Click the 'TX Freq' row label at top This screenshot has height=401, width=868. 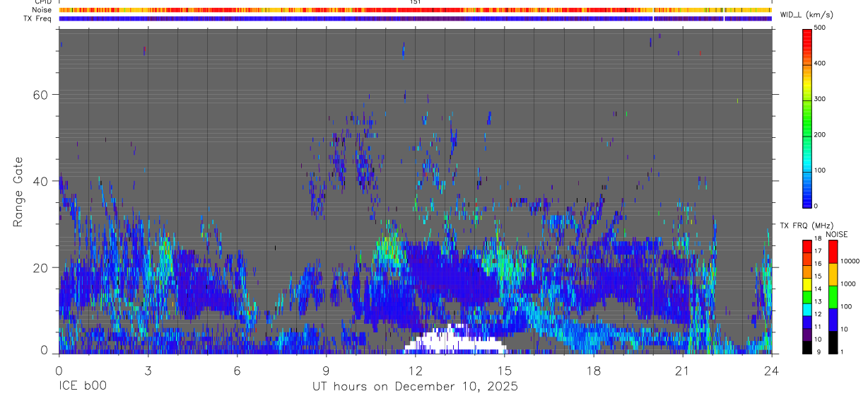pyautogui.click(x=38, y=18)
